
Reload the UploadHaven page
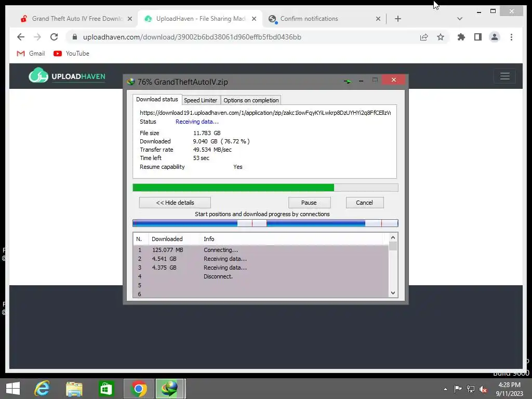click(54, 37)
